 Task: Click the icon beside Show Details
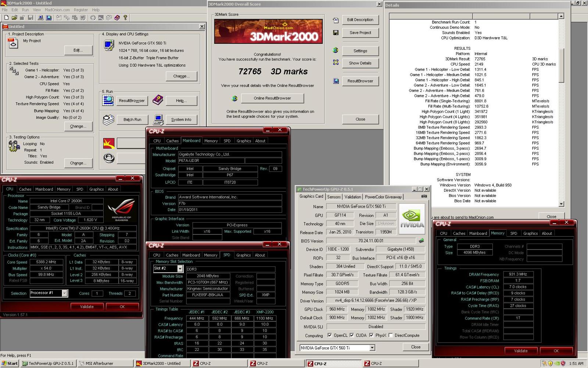[x=336, y=63]
